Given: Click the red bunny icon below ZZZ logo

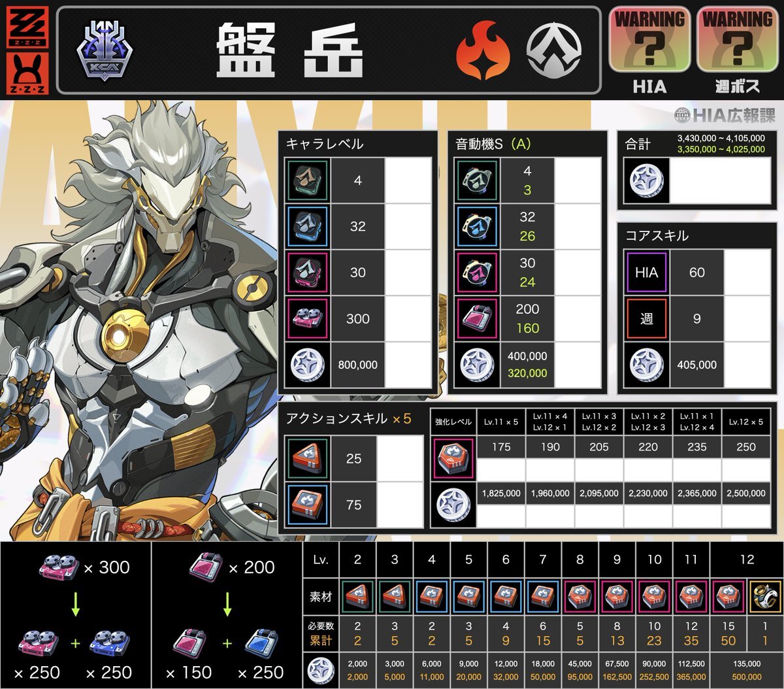Looking at the screenshot, I should pos(27,73).
